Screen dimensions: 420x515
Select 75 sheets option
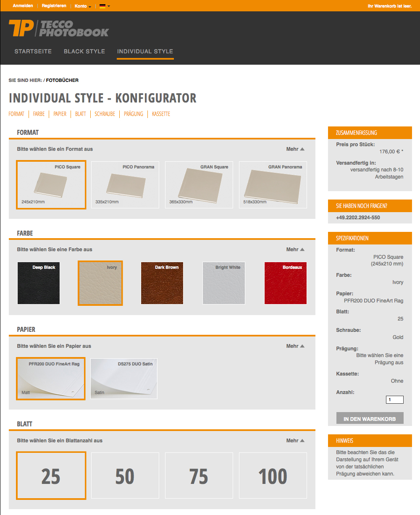pyautogui.click(x=199, y=476)
